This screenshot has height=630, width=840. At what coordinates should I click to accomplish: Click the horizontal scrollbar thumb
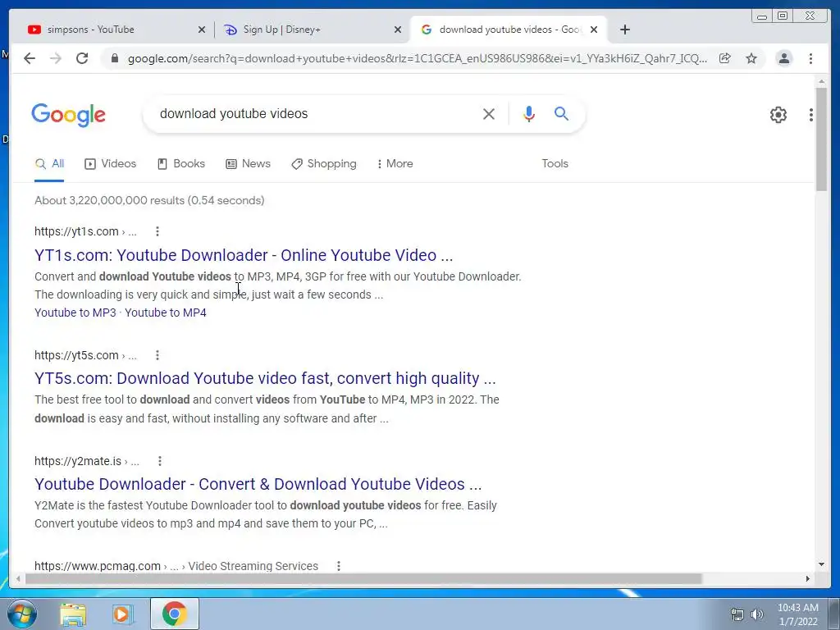coord(363,578)
